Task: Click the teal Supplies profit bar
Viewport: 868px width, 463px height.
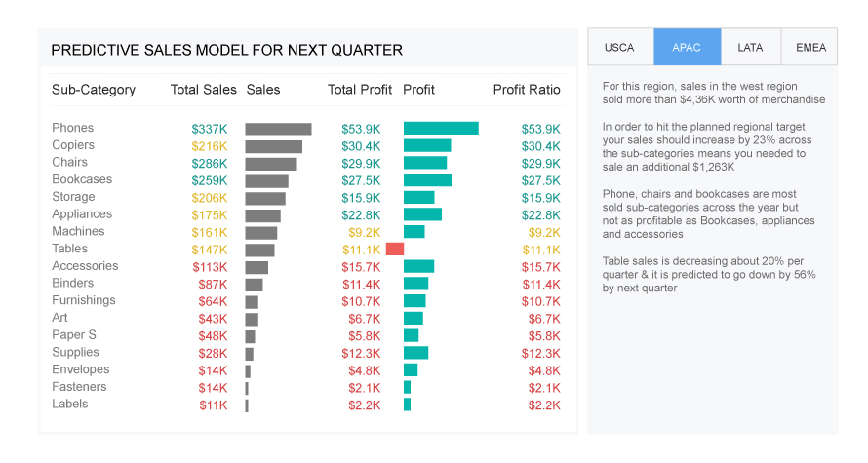Action: click(415, 353)
